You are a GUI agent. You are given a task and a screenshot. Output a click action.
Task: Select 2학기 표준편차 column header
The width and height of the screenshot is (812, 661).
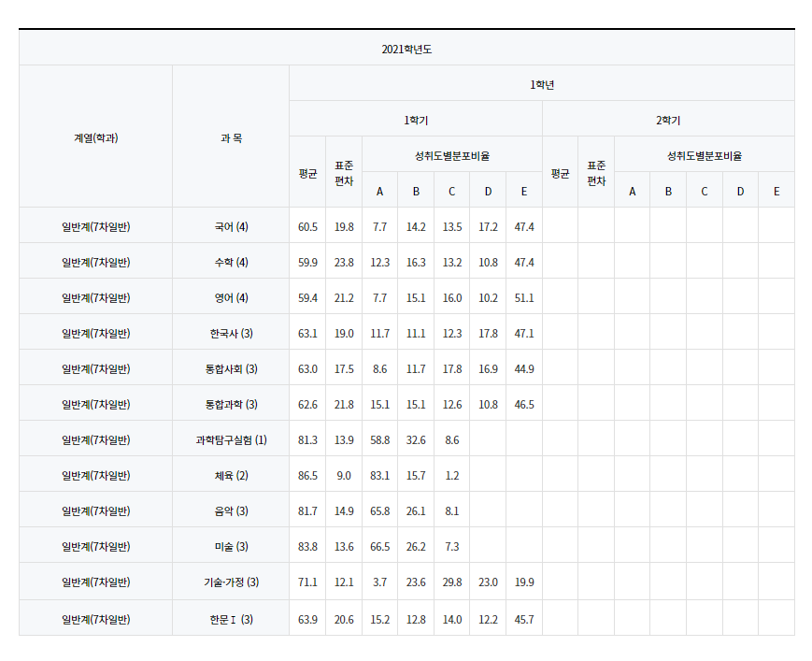[x=596, y=173]
